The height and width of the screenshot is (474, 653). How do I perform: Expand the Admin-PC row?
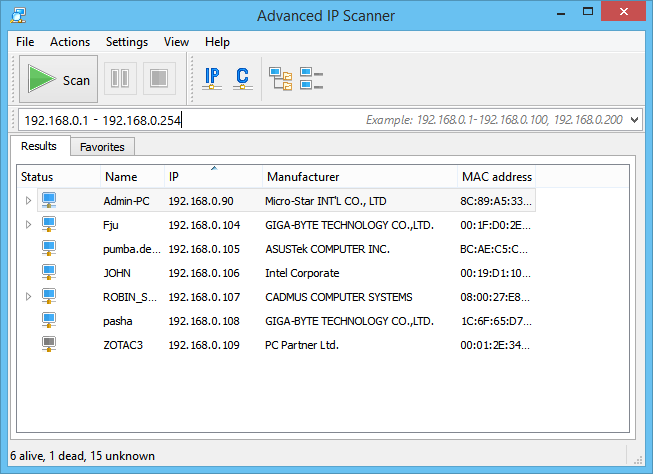(28, 201)
